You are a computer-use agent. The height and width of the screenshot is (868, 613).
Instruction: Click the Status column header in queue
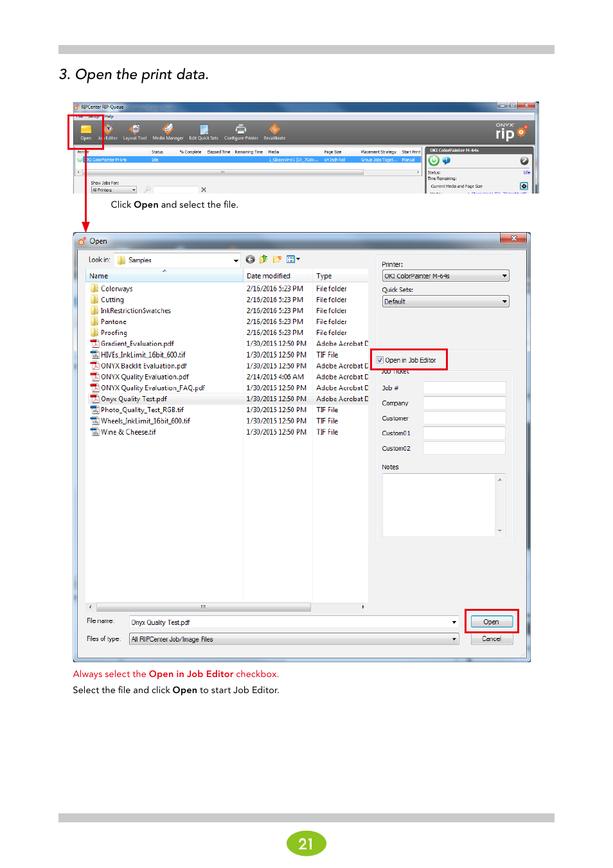[163, 152]
